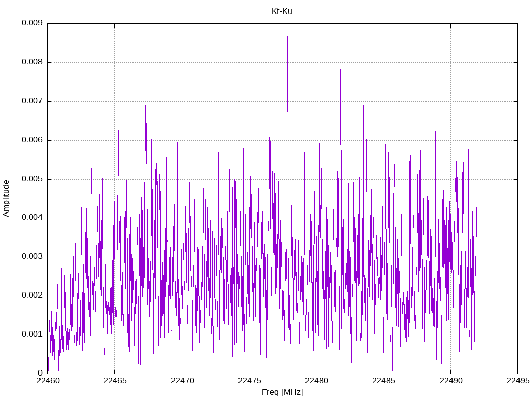Click y-axis tick label 0.007
This screenshot has width=532, height=399.
(x=32, y=101)
